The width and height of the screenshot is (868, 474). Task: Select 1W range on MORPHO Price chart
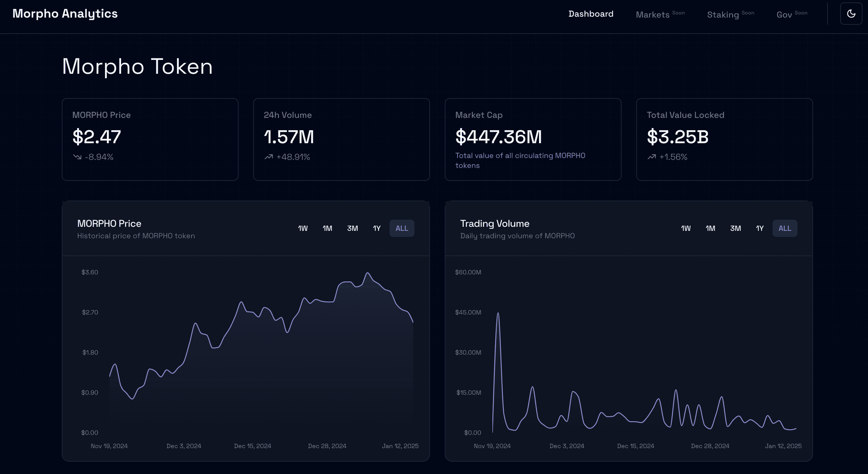[303, 228]
